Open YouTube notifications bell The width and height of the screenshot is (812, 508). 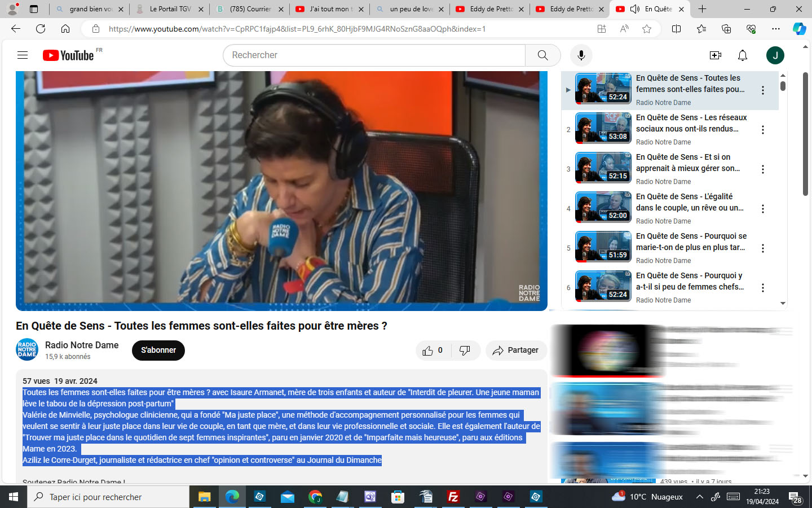(x=743, y=55)
